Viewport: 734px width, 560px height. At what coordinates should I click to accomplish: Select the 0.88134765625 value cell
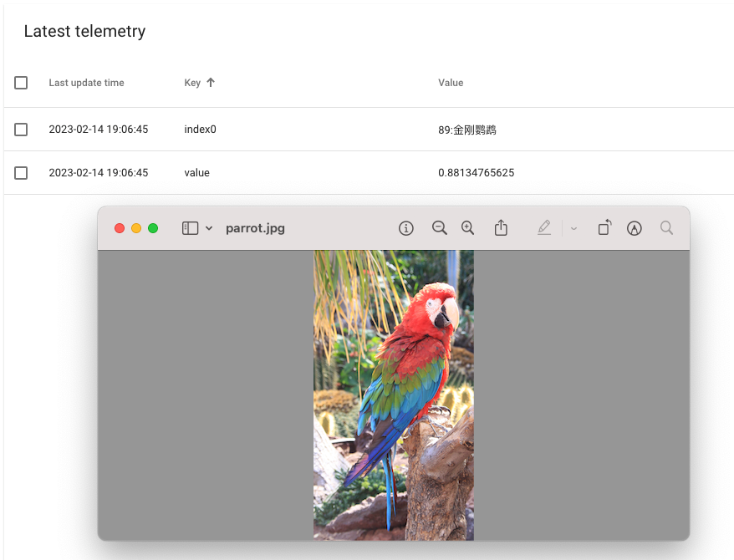476,173
